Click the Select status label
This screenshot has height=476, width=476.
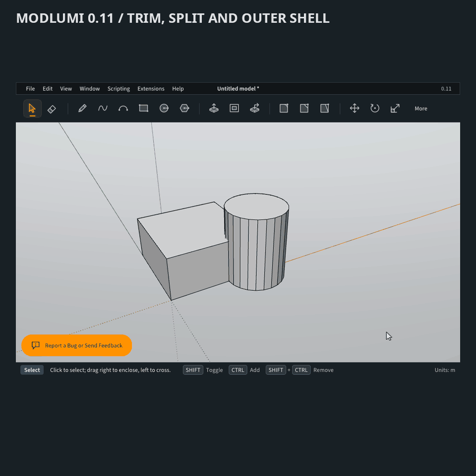tap(32, 370)
